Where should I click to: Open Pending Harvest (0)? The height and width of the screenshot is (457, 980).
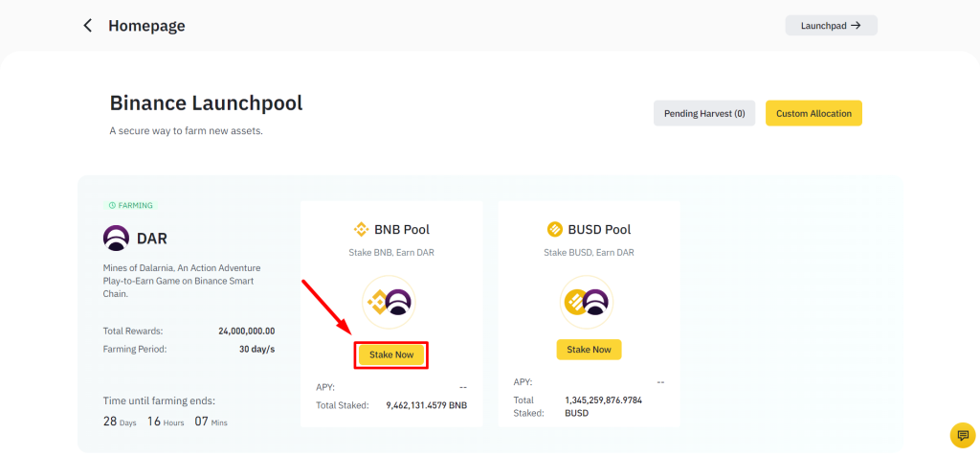[704, 113]
